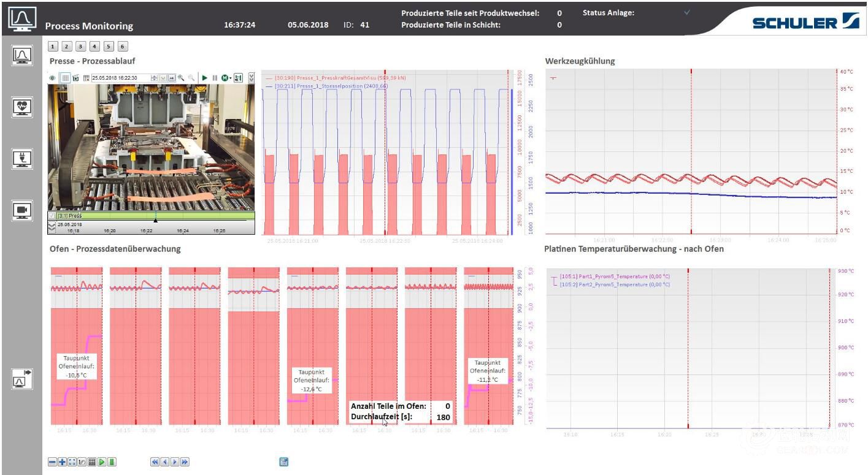Screen dimensions: 868x475
Task: Toggle the eye visibility icon in video toolbar
Action: [53, 78]
